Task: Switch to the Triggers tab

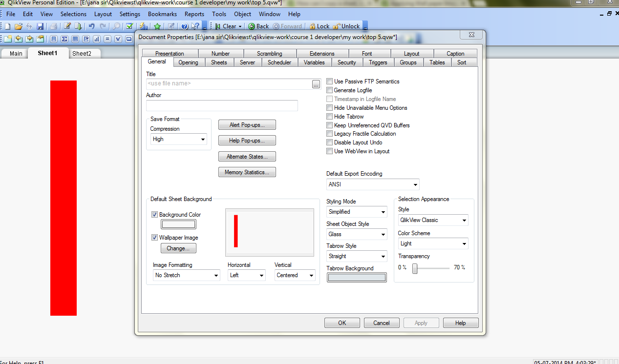Action: point(378,62)
